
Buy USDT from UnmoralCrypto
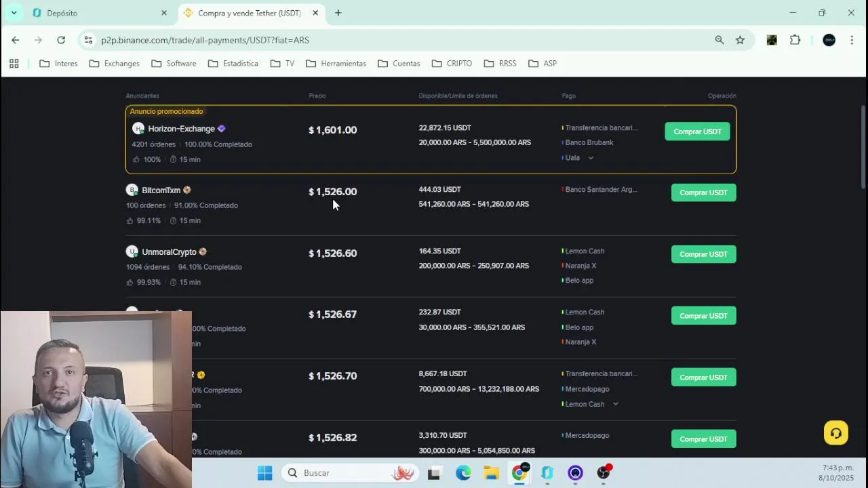[703, 254]
